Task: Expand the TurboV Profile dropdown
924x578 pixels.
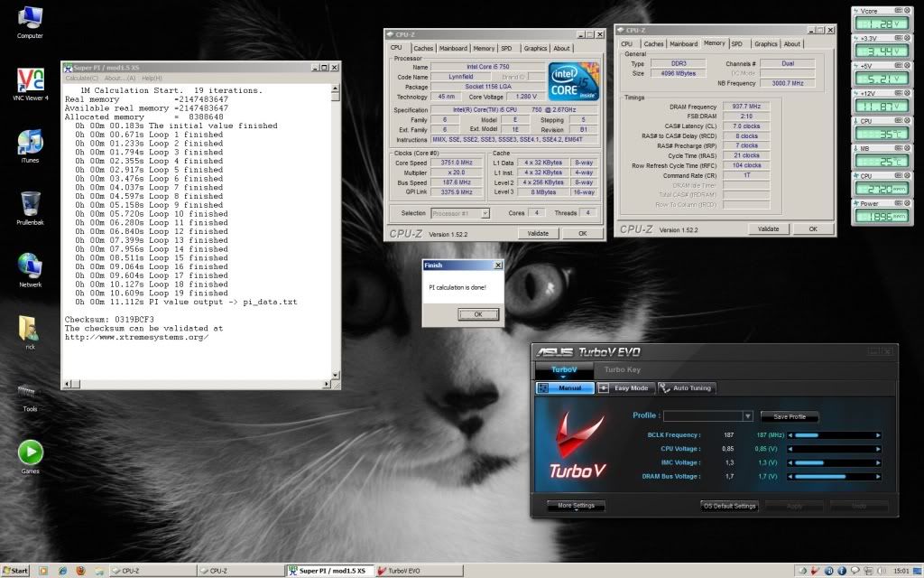Action: click(747, 416)
